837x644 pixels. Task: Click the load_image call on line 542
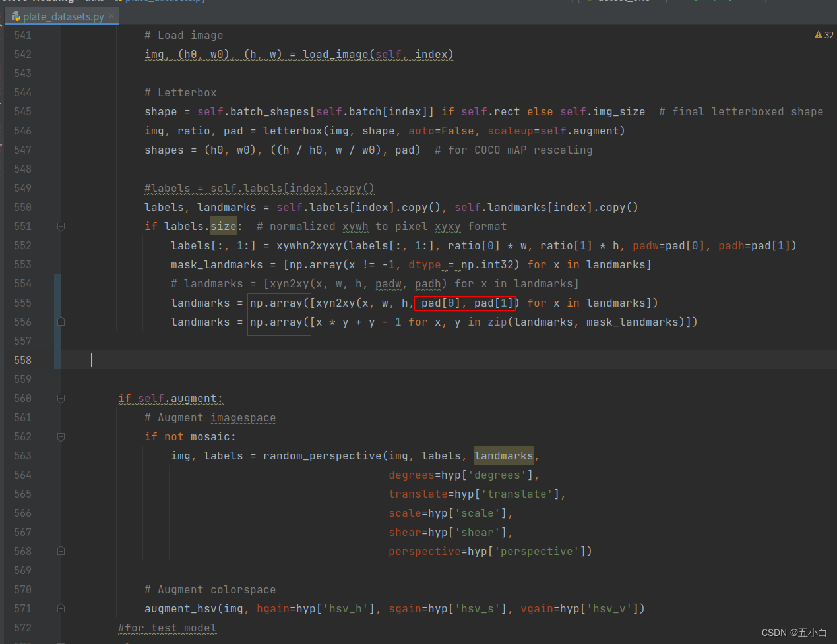[335, 54]
